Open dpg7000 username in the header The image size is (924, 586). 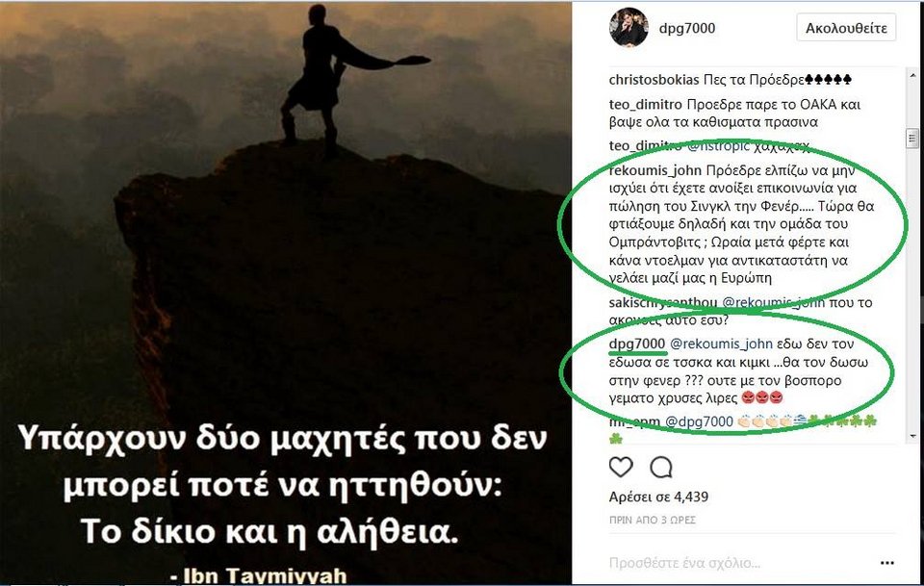pyautogui.click(x=687, y=28)
